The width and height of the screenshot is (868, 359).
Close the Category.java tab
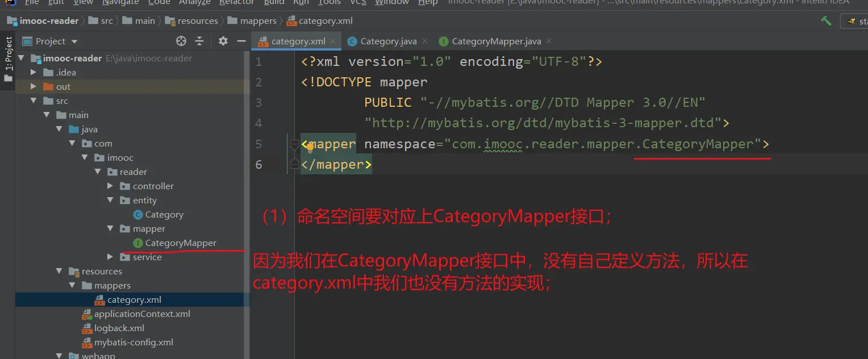click(x=424, y=41)
